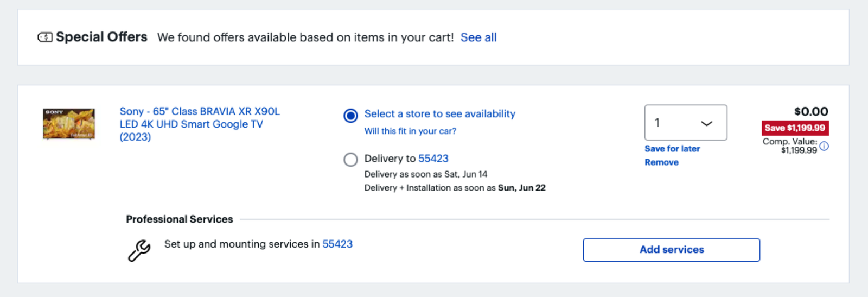
Task: Open the quantity dropdown showing 1
Action: (686, 123)
